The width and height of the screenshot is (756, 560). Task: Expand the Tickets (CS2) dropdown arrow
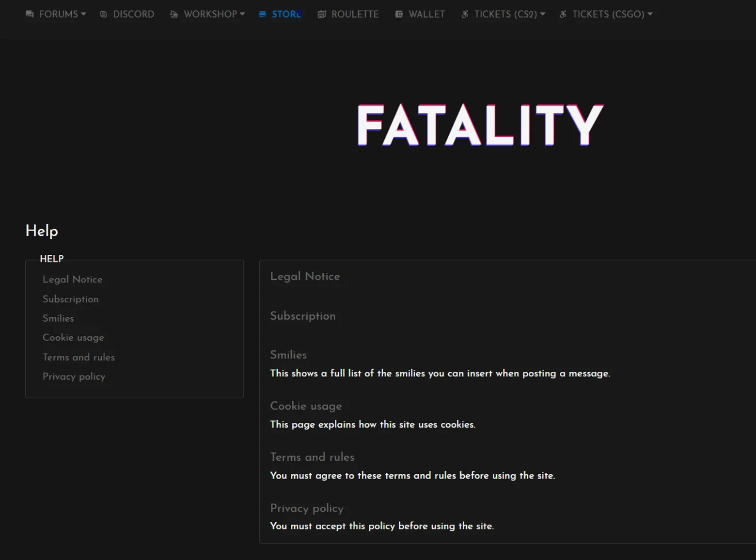click(x=543, y=14)
